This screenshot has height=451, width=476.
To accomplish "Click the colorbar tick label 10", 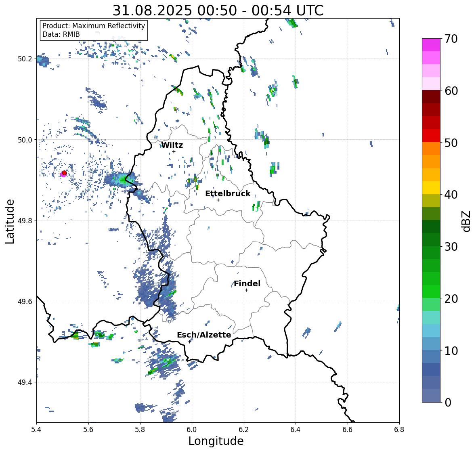I will pyautogui.click(x=451, y=350).
